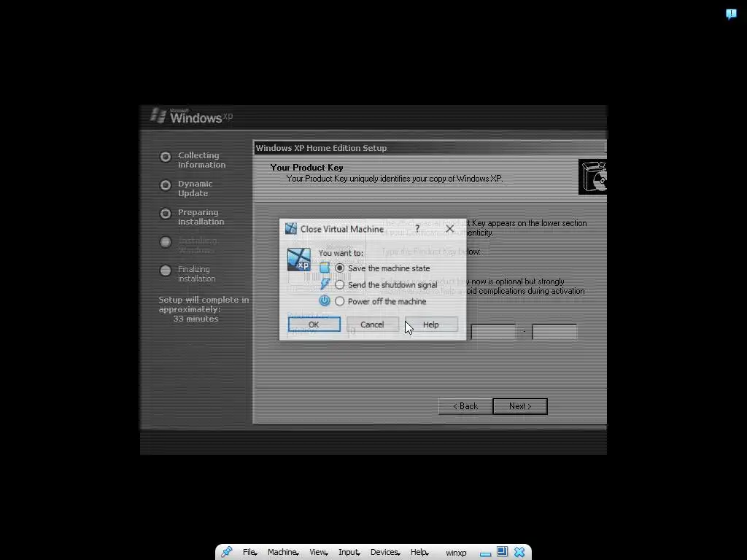Image resolution: width=747 pixels, height=560 pixels.
Task: Open the Machine menu in mini toolbar
Action: [x=282, y=552]
